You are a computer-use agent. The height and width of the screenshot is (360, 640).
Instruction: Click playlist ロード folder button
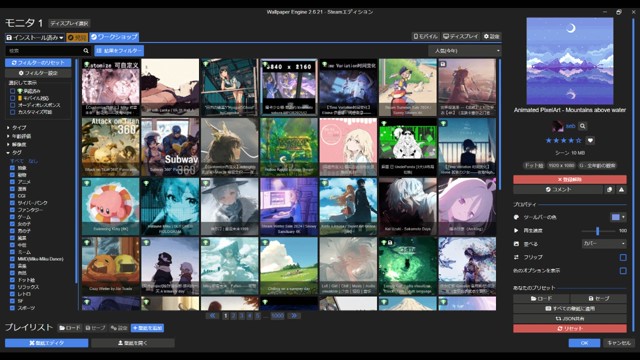[x=70, y=328]
